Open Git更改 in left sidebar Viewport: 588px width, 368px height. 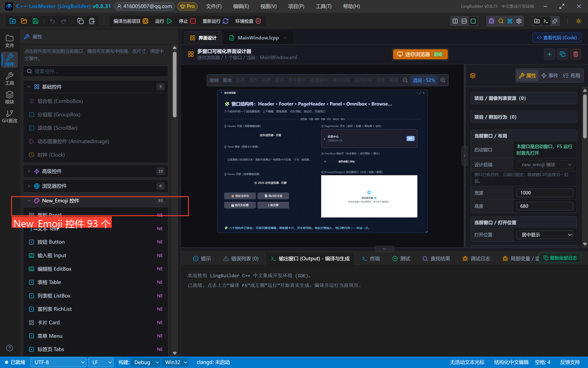[9, 116]
